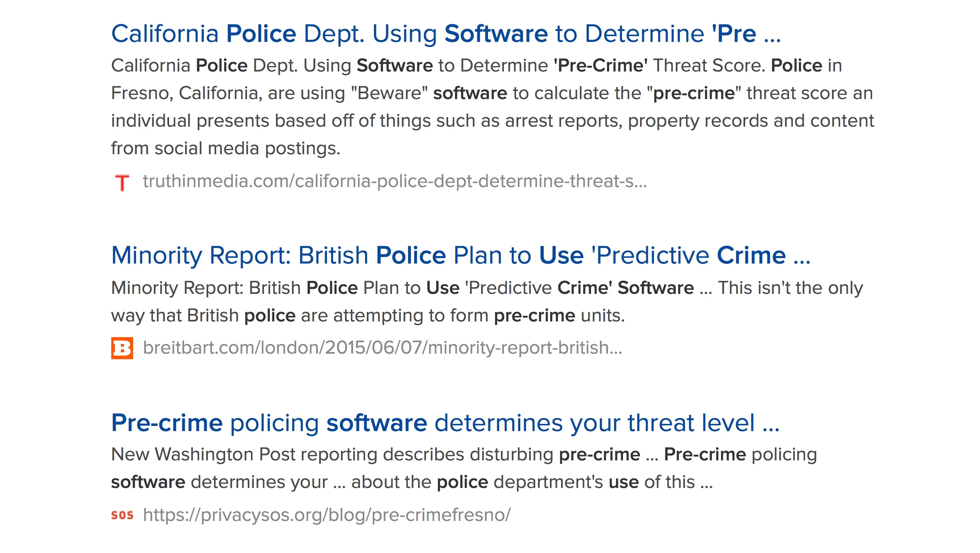Image resolution: width=980 pixels, height=553 pixels.
Task: Click snippet line 'individual presents based off of things'
Action: [x=492, y=121]
